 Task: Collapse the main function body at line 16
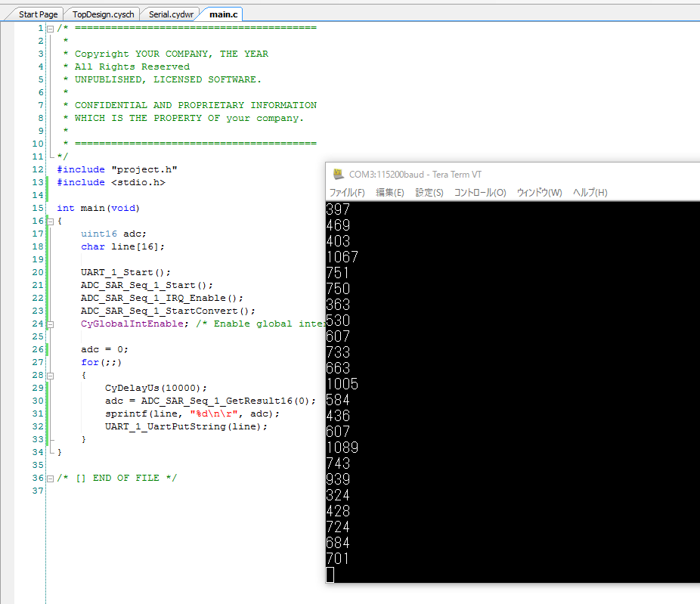[x=51, y=221]
